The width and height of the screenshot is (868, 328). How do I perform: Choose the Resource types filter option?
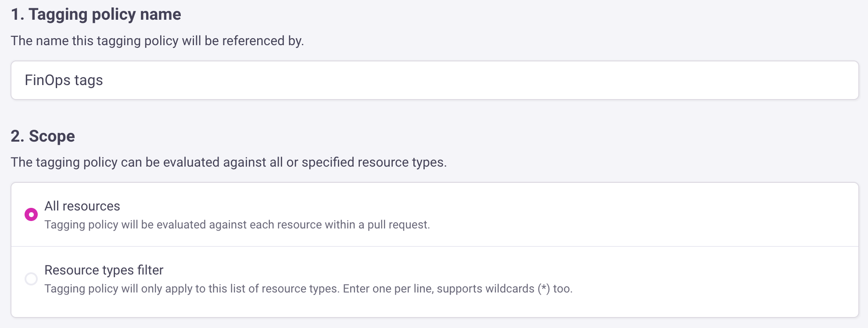tap(30, 278)
